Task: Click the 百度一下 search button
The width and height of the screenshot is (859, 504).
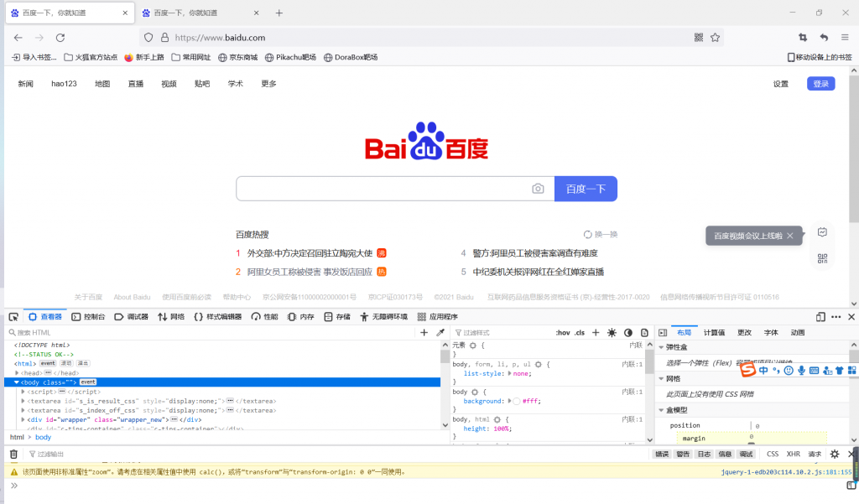Action: point(586,189)
